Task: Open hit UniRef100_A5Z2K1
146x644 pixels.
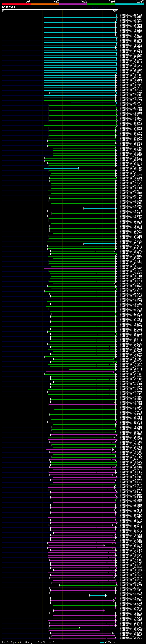Action: [x=131, y=30]
